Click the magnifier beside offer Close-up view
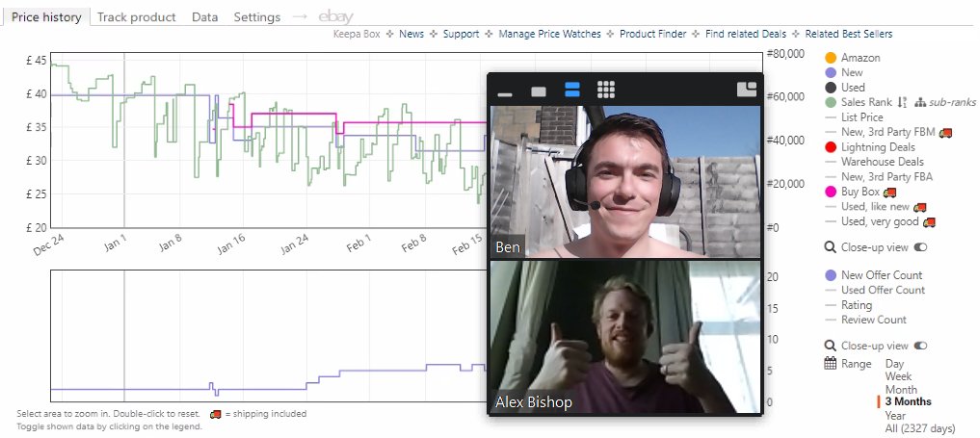 [830, 346]
